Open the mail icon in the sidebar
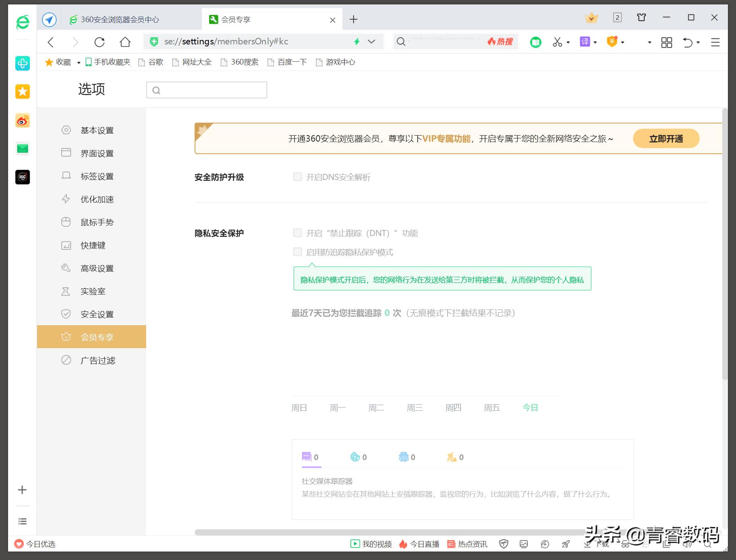736x560 pixels. tap(22, 148)
